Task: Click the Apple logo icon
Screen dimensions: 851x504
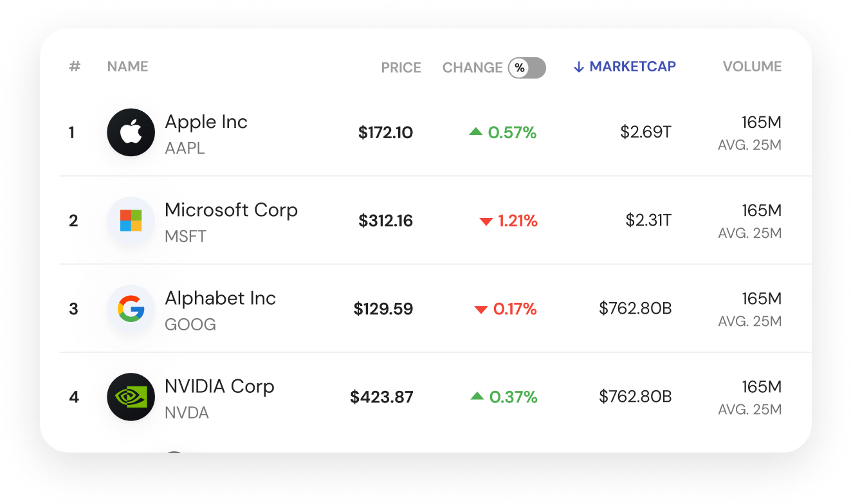Action: tap(131, 132)
